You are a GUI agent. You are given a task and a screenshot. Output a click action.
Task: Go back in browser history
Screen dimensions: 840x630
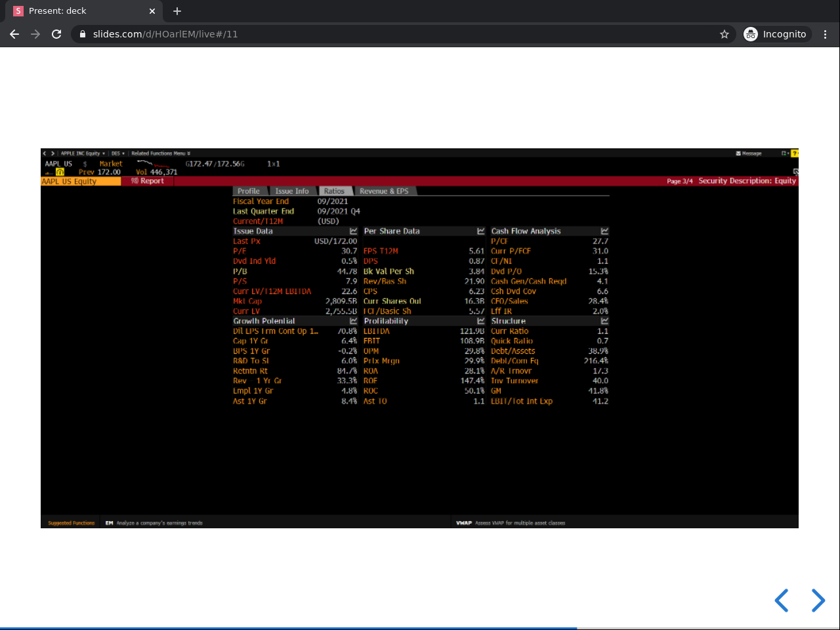pyautogui.click(x=14, y=34)
